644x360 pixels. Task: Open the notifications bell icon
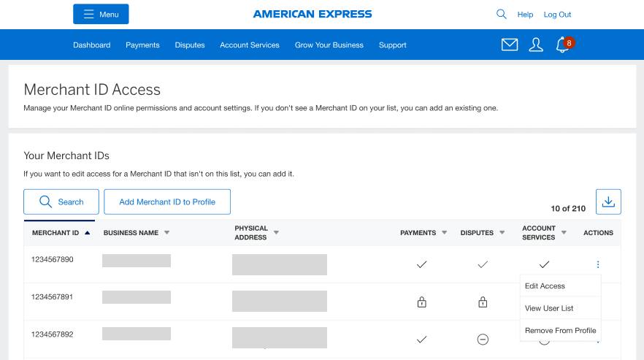pyautogui.click(x=562, y=45)
